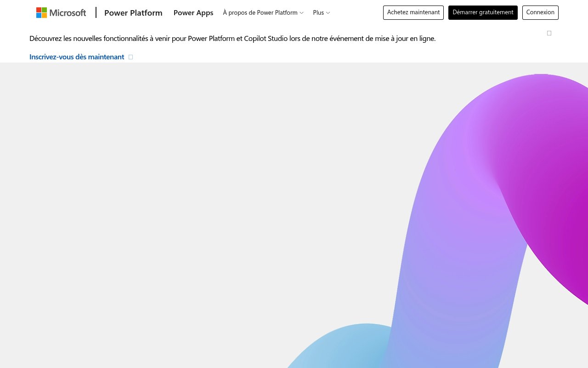
Task: Click the Achetez maintenant button
Action: (x=413, y=12)
